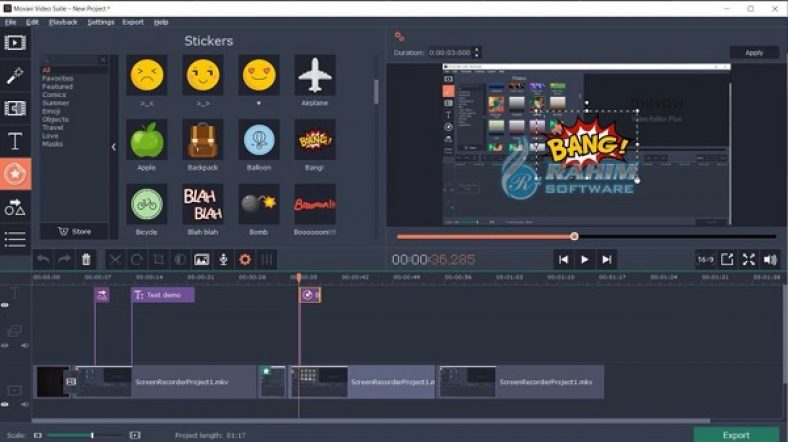The height and width of the screenshot is (442, 788).
Task: Collapse the sticker category panel arrow
Action: tap(114, 147)
